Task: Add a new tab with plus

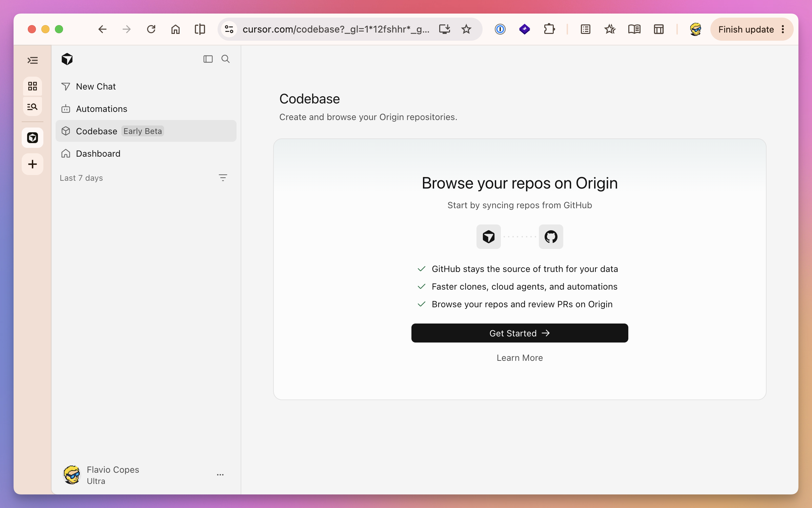Action: tap(33, 164)
